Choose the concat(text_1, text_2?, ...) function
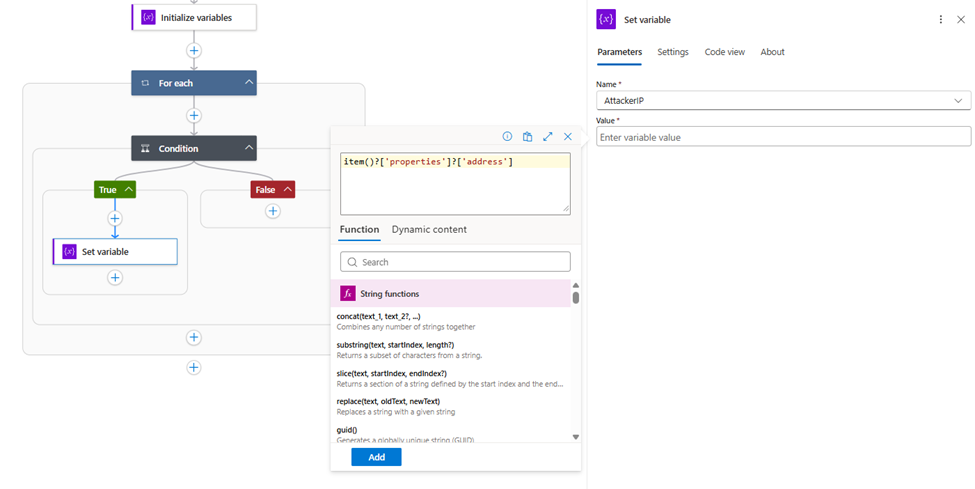The image size is (975, 489). 450,321
